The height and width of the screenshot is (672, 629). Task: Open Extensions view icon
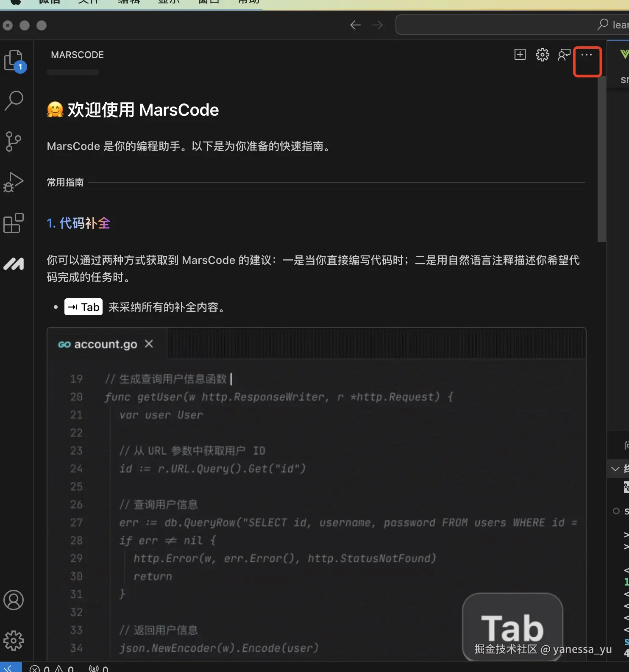tap(14, 223)
